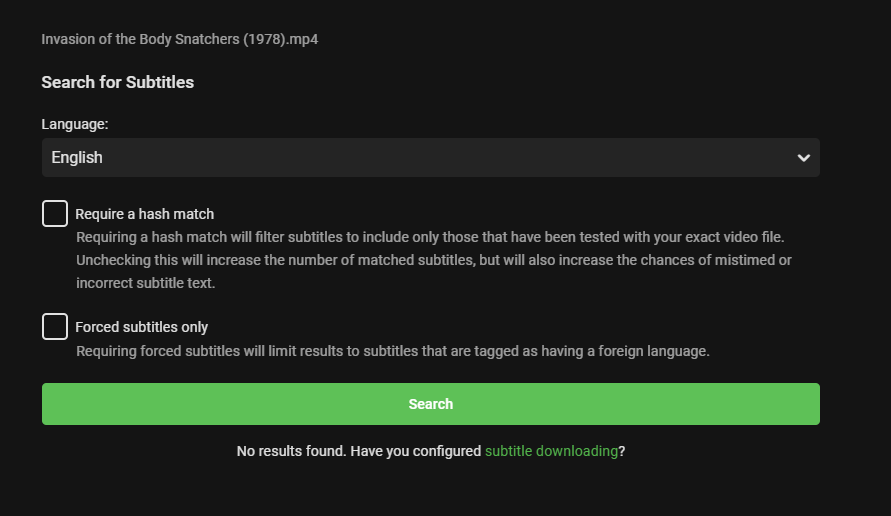Viewport: 891px width, 516px height.
Task: Click the "English" value in the language box
Action: (77, 158)
